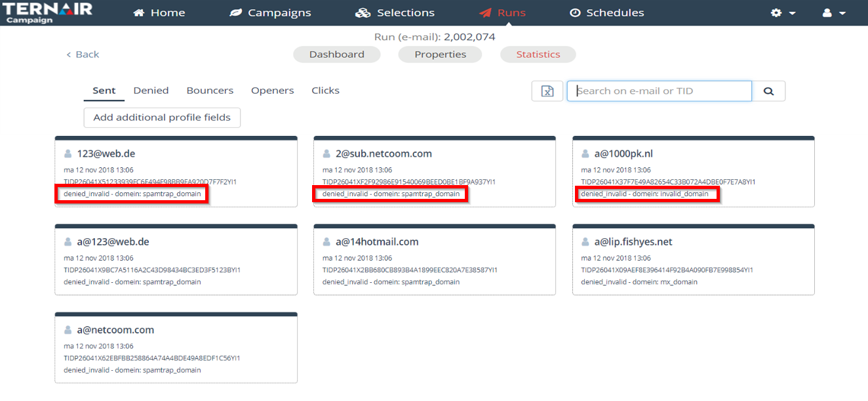The image size is (868, 401).
Task: Open the a@123@web.de recipient card
Action: pos(176,259)
